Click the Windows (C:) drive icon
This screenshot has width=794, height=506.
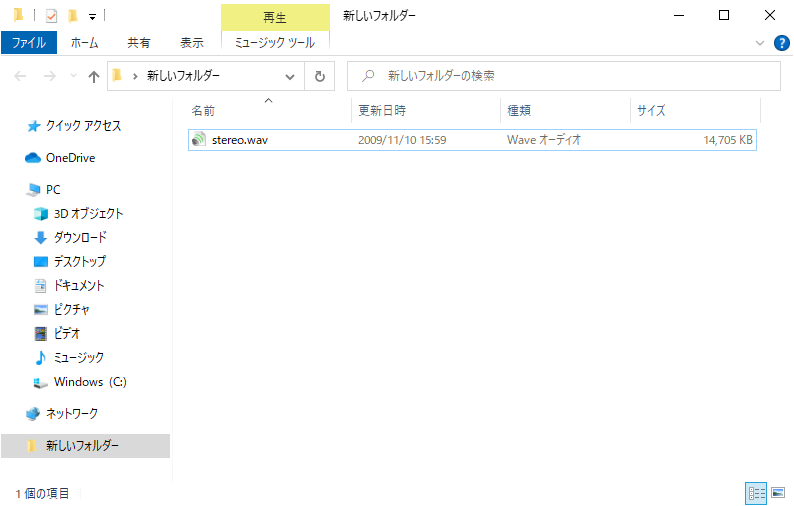[x=41, y=382]
